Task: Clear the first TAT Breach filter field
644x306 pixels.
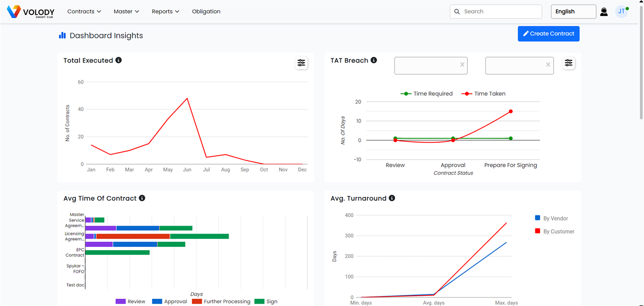Action: 462,65
